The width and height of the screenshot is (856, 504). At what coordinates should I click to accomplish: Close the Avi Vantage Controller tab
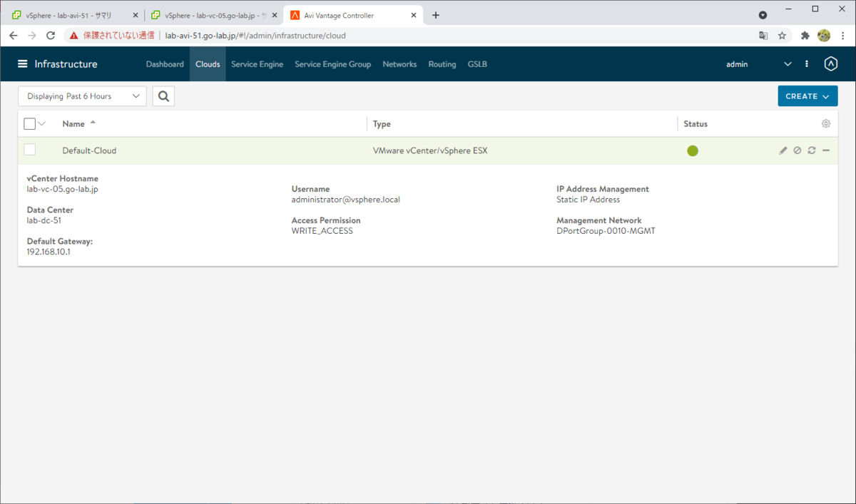coord(413,15)
